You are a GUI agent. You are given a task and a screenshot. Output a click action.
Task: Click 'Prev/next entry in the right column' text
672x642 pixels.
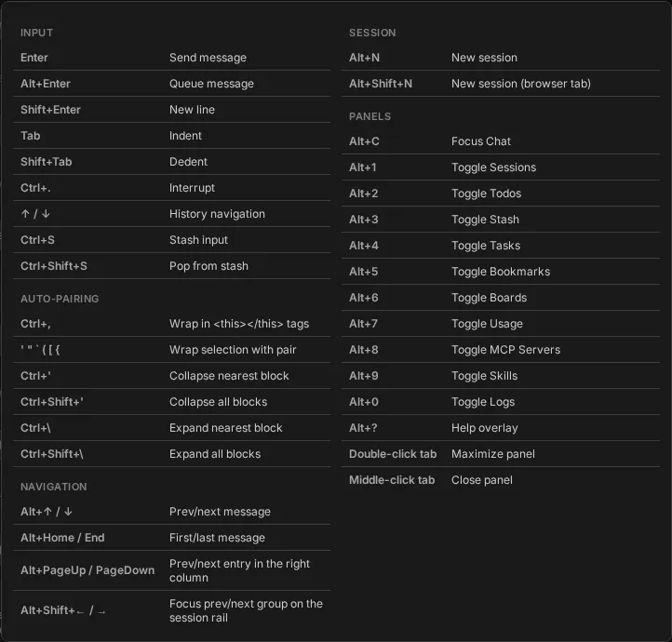click(239, 570)
